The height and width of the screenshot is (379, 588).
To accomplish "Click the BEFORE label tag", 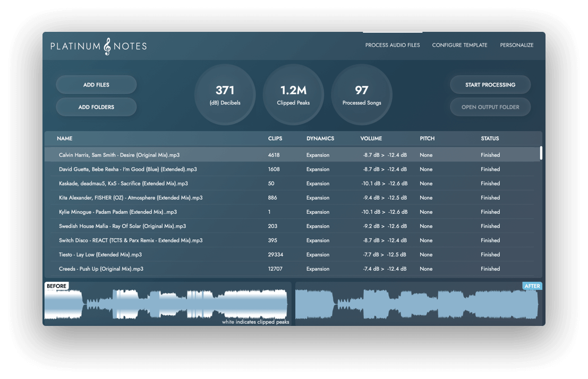I will pos(56,286).
